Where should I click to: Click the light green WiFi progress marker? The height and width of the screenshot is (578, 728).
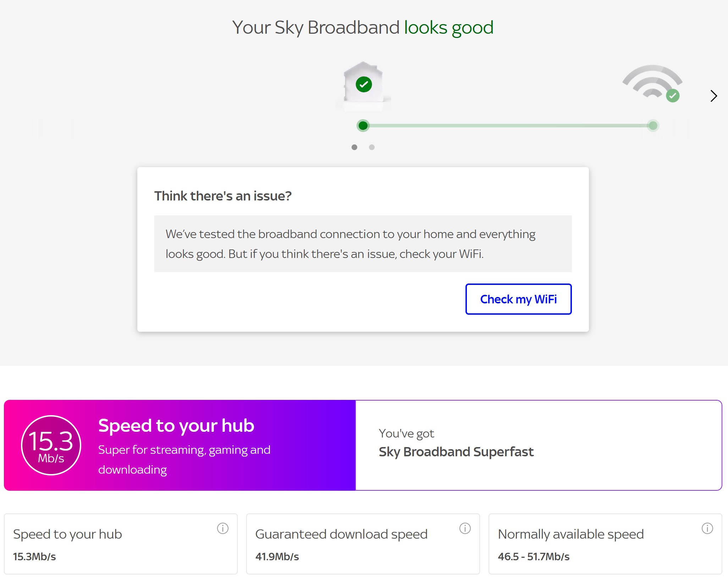coord(653,126)
